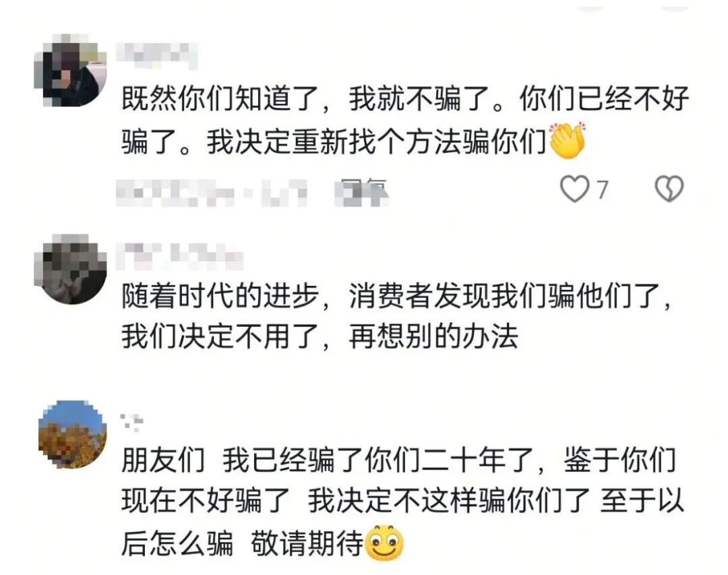Select comment starting 既然你们知道了
The width and height of the screenshot is (728, 575).
405,120
